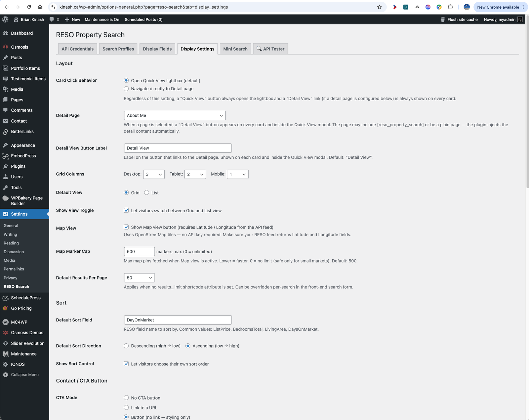Image resolution: width=529 pixels, height=420 pixels.
Task: Open the Detail Page dropdown
Action: pos(175,115)
